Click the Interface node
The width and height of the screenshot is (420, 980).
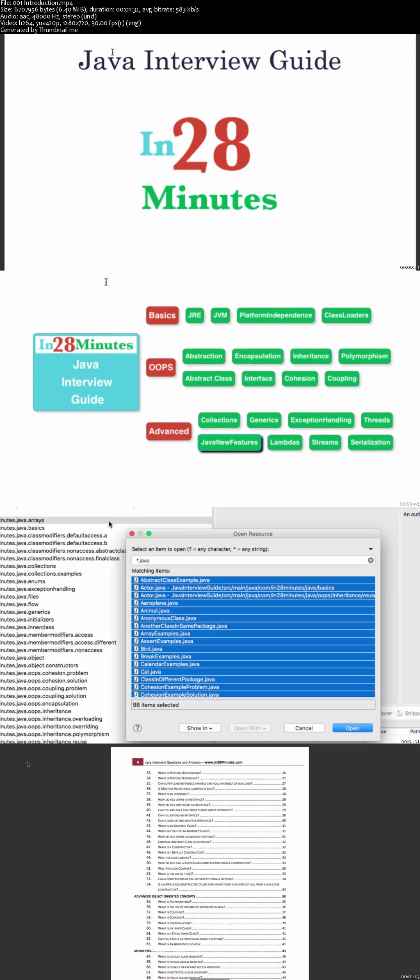point(258,379)
